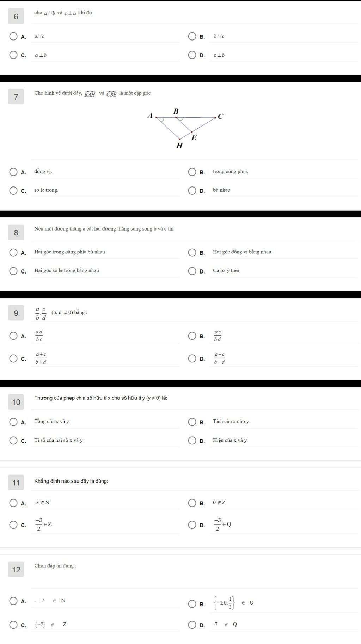This screenshot has height=644, width=361.
Task: Select answer D "-7 ∉ Q" in question 12
Action: click(x=192, y=625)
